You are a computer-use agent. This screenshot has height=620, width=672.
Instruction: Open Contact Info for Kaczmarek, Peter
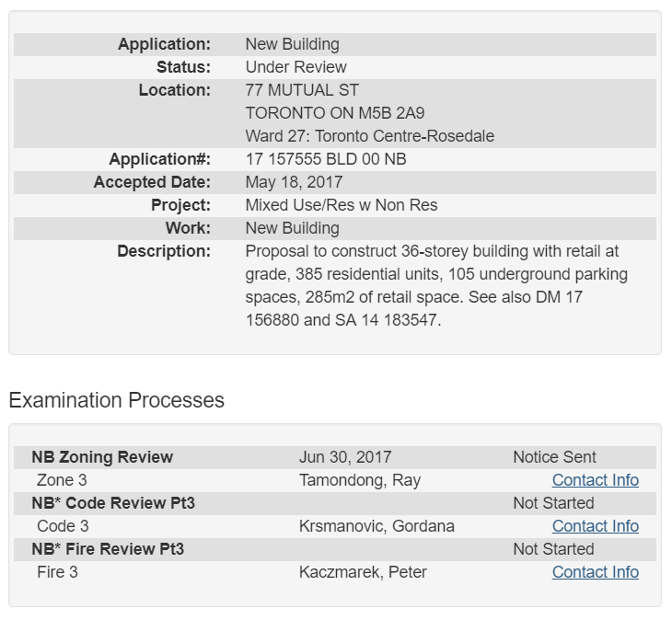click(595, 572)
